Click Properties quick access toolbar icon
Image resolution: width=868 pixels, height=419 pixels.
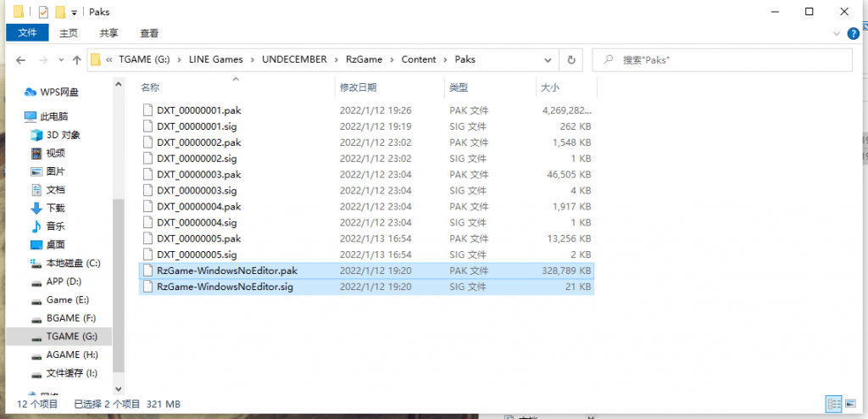click(43, 12)
